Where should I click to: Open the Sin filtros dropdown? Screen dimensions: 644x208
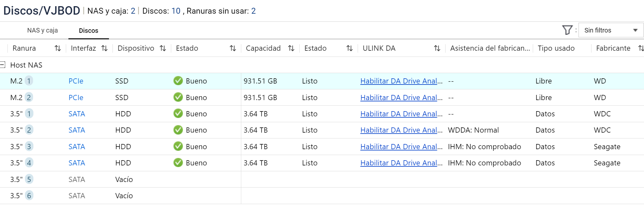tap(611, 30)
